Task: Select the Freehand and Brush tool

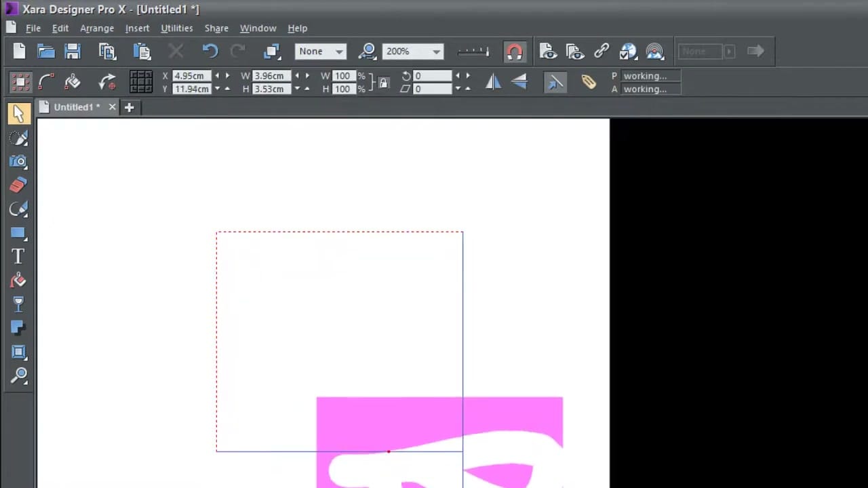Action: coord(19,138)
